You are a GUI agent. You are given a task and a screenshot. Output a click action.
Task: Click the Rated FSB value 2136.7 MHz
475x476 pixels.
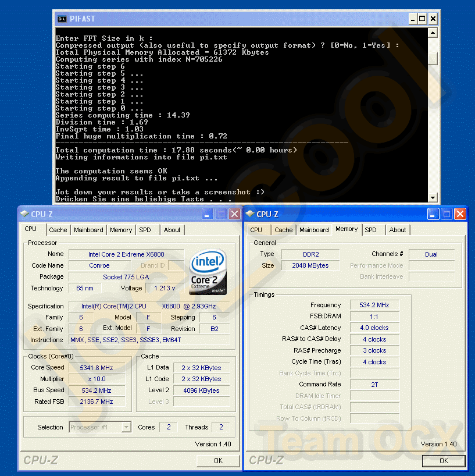click(97, 402)
